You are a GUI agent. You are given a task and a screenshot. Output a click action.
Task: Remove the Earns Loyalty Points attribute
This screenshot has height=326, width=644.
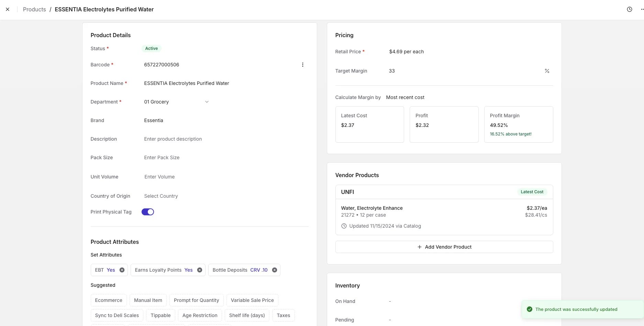tap(200, 270)
